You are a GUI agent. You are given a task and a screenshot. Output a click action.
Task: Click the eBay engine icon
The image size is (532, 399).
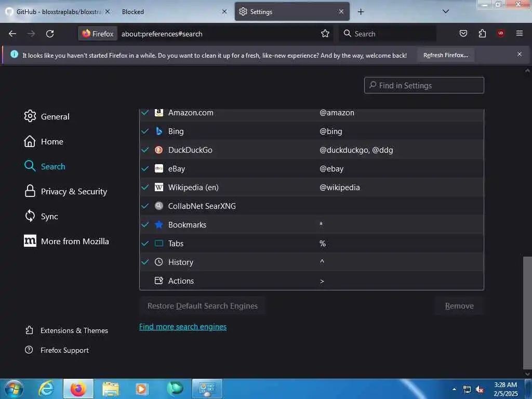pyautogui.click(x=159, y=169)
